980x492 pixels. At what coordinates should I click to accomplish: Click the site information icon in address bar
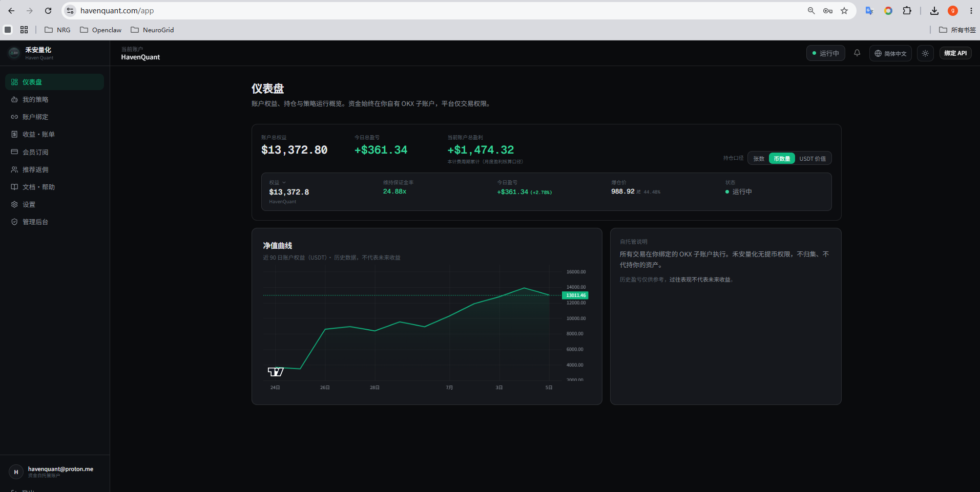point(71,11)
